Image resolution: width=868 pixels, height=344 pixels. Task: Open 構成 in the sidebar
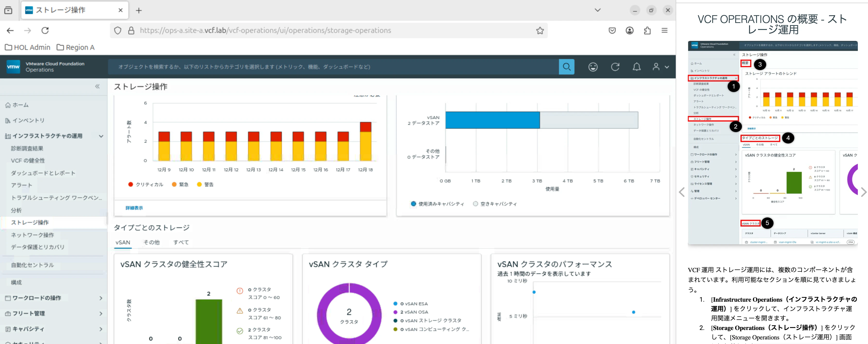click(16, 282)
